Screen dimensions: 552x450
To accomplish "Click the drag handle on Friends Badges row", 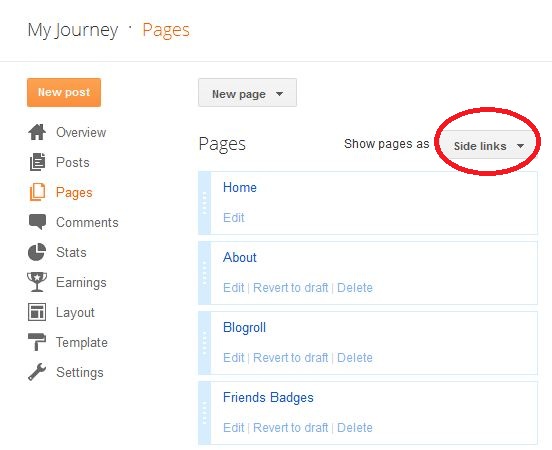I will pos(205,413).
